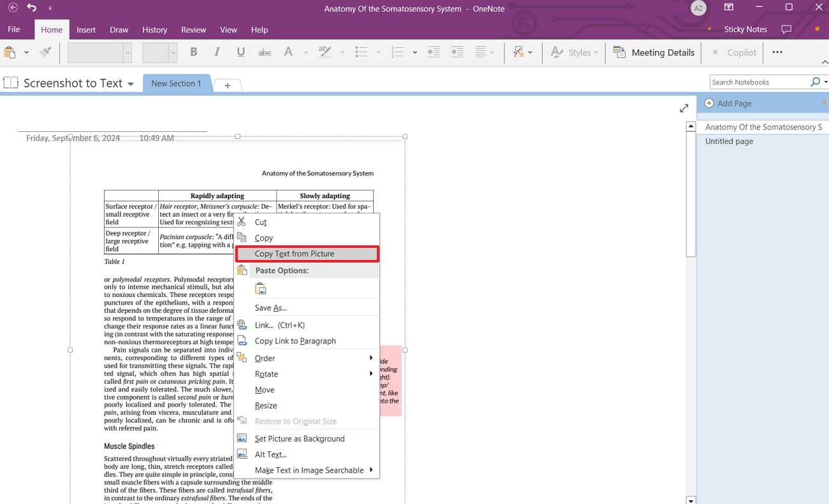
Task: Expand the font size combo box
Action: pyautogui.click(x=172, y=53)
